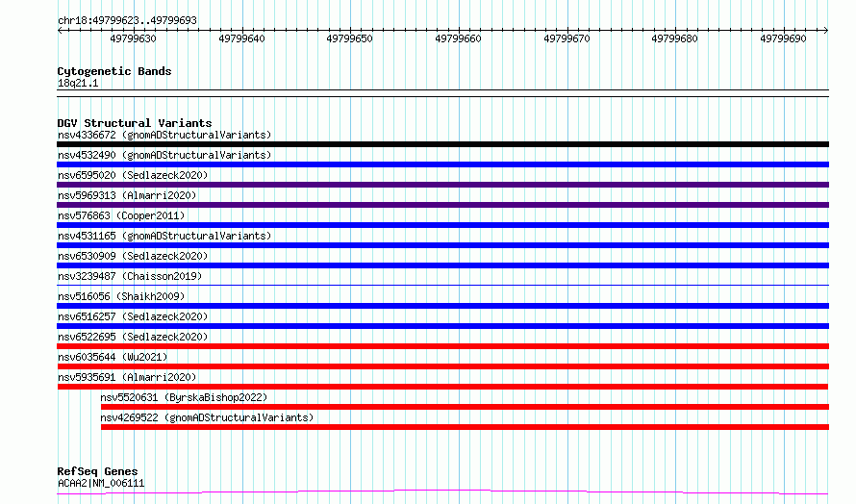Click the red bar under nsv5520631
Image resolution: width=856 pixels, height=504 pixels.
tap(465, 407)
